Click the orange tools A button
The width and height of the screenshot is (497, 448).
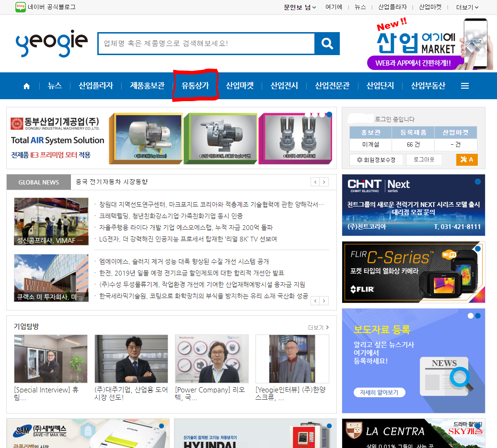(467, 160)
